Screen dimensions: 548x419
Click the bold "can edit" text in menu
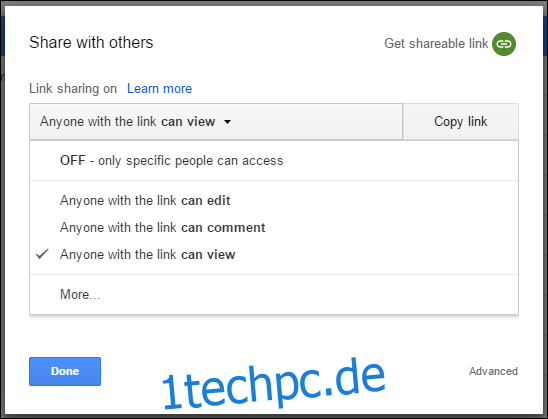(x=206, y=201)
